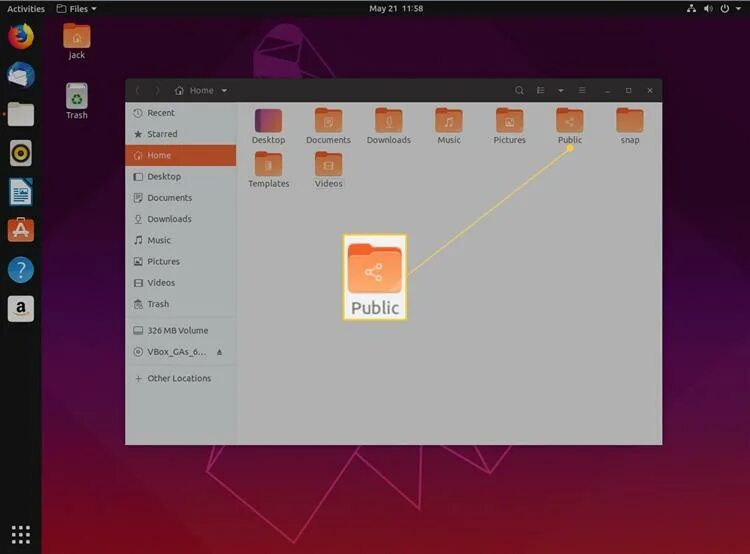Open view options dropdown arrow
The image size is (750, 554).
coord(561,90)
